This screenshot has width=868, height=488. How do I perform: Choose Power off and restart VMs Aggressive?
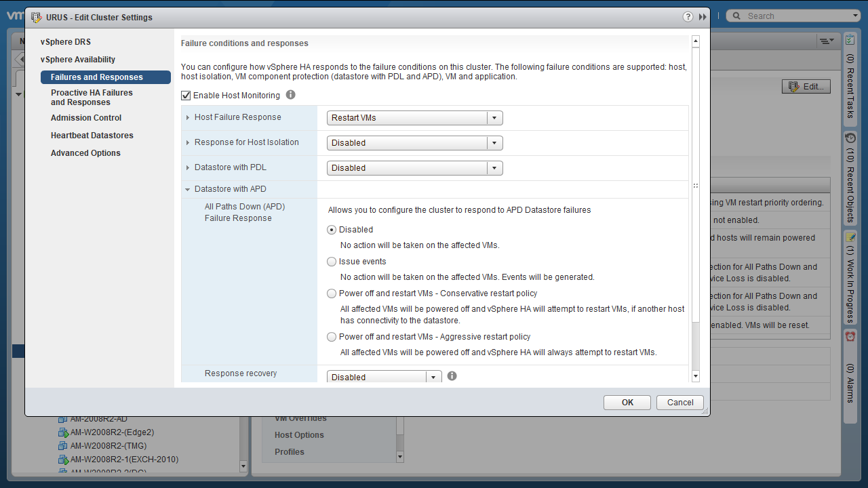[332, 337]
